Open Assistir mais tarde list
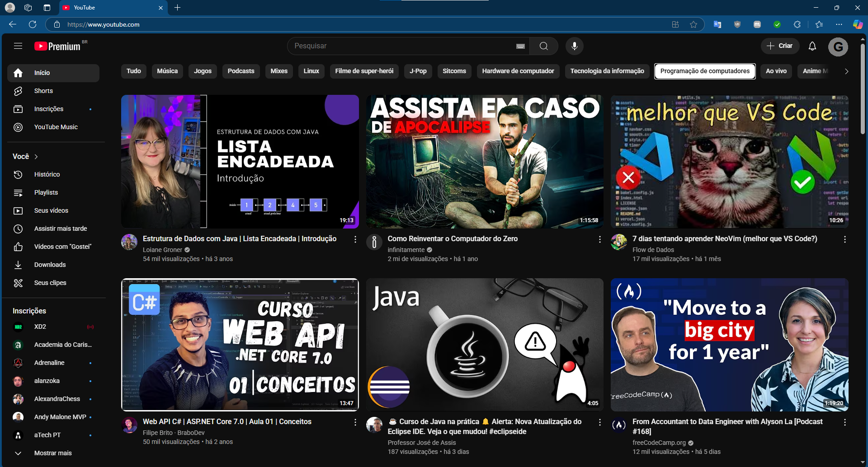Image resolution: width=868 pixels, height=467 pixels. 53,229
